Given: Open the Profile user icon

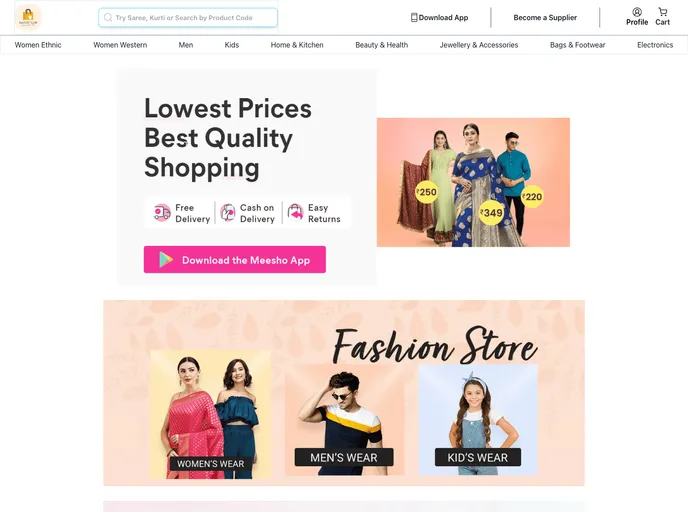Looking at the screenshot, I should pyautogui.click(x=637, y=12).
